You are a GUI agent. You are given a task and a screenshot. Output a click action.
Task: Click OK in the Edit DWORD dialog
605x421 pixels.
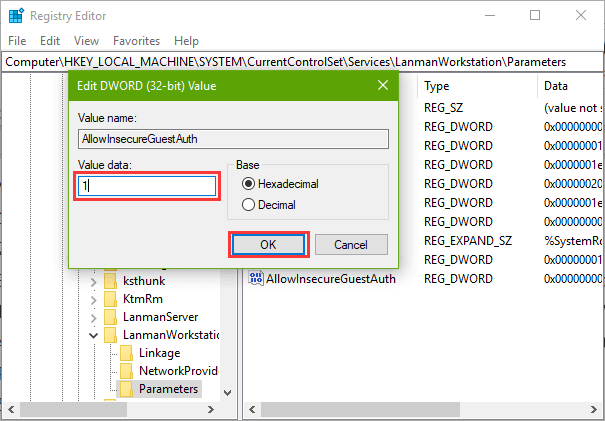[x=269, y=244]
